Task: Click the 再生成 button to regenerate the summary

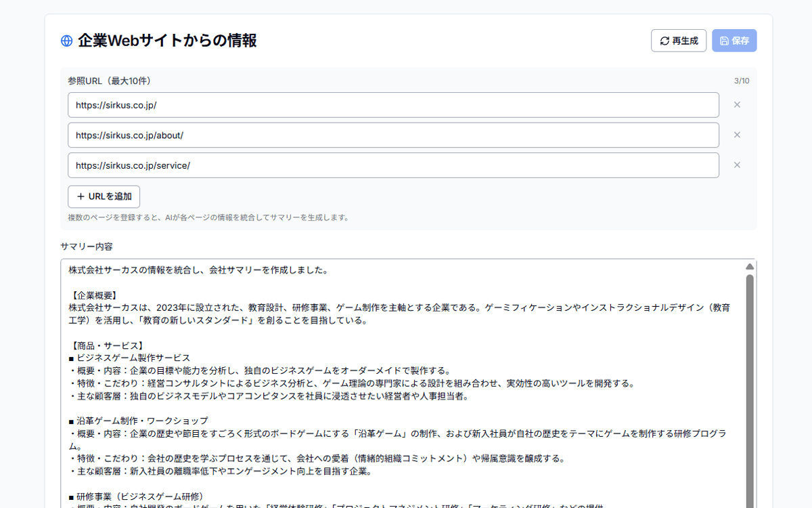Action: coord(679,40)
